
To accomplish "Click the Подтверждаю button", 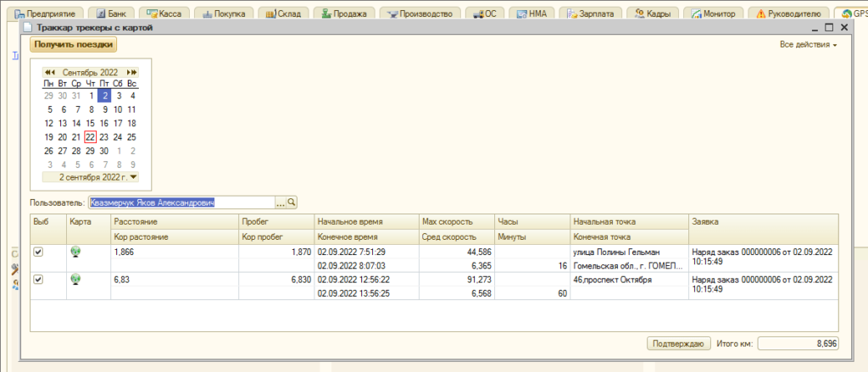I will tap(677, 343).
